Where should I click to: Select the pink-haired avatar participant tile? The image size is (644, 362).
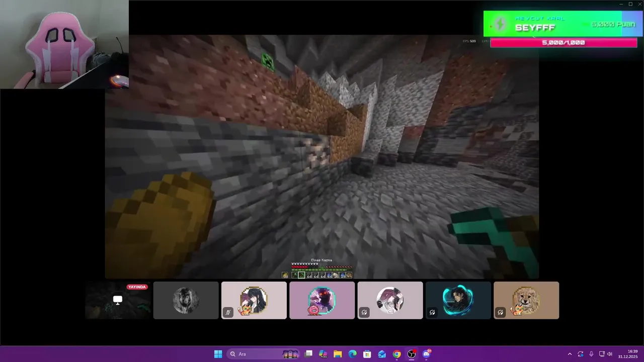(390, 300)
